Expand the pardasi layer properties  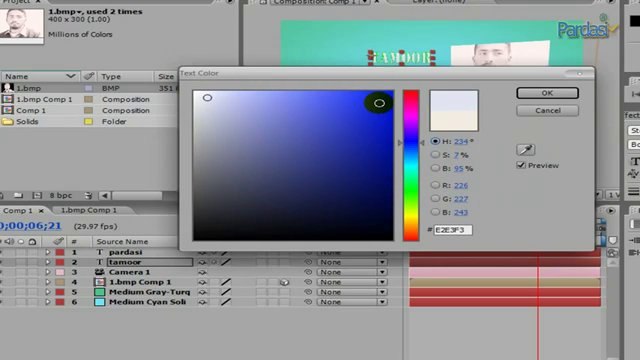click(x=47, y=252)
